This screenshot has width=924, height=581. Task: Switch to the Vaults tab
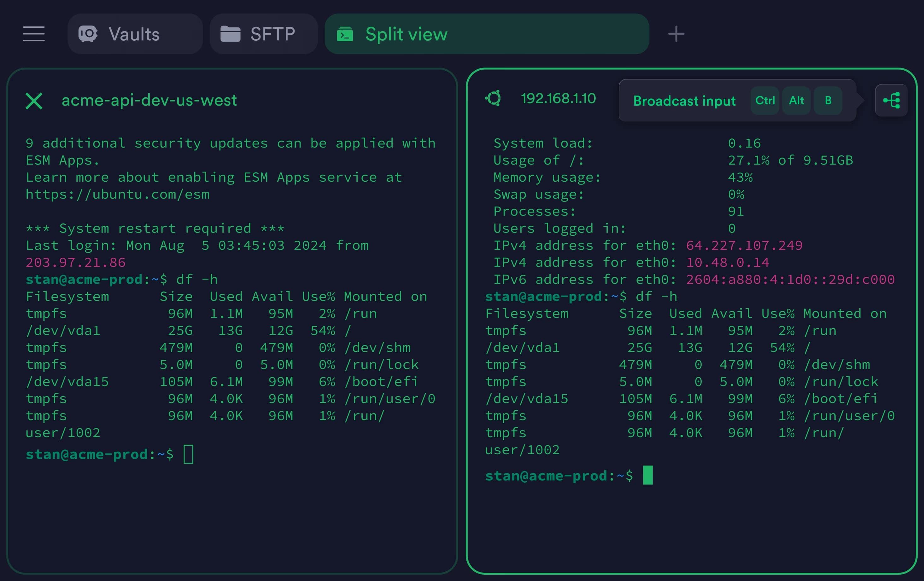pyautogui.click(x=134, y=34)
